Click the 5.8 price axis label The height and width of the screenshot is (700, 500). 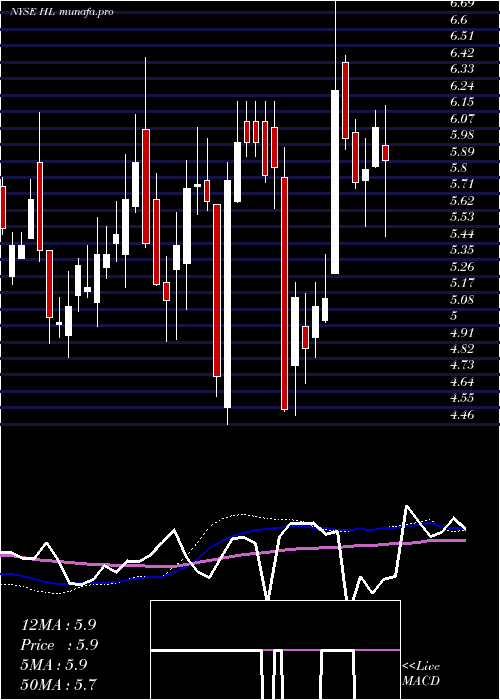[x=459, y=168]
